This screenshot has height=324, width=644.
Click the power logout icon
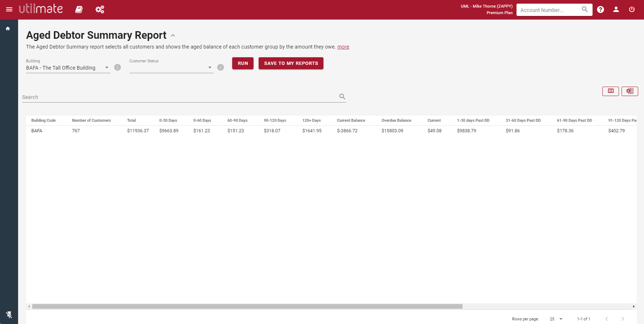click(x=632, y=9)
